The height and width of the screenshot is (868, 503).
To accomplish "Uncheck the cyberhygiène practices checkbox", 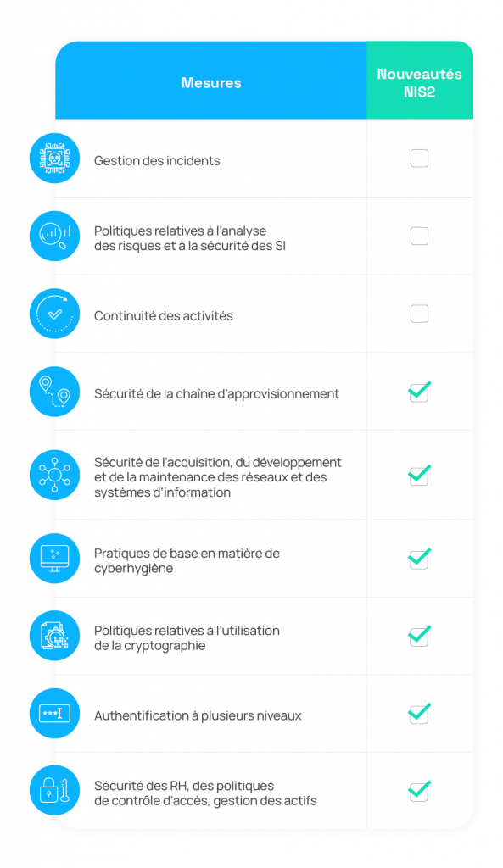I will (x=419, y=559).
